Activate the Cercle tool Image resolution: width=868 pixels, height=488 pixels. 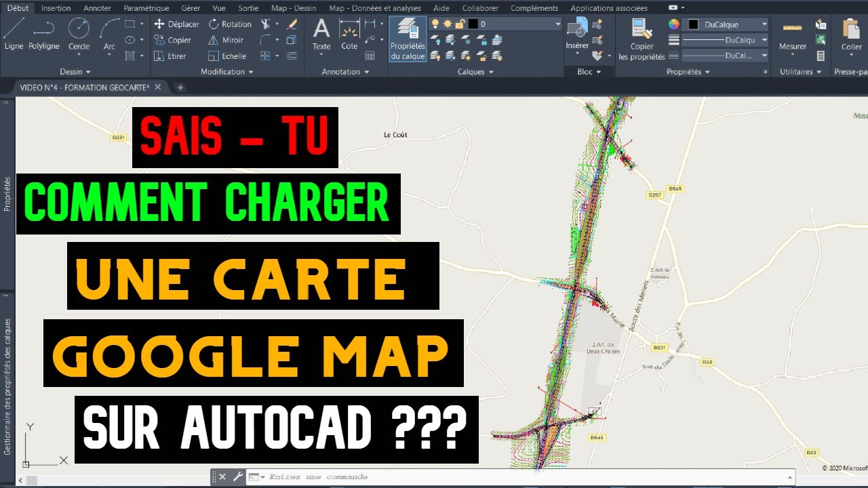(79, 34)
